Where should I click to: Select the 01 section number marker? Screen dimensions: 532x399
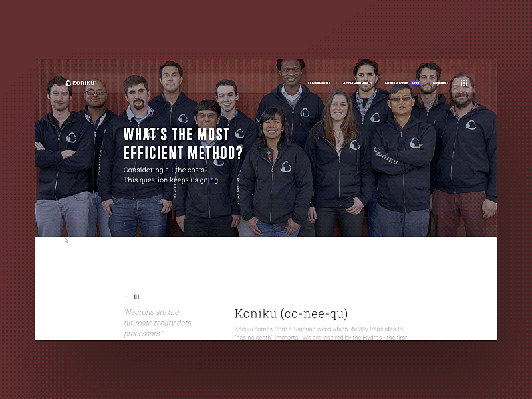point(136,297)
